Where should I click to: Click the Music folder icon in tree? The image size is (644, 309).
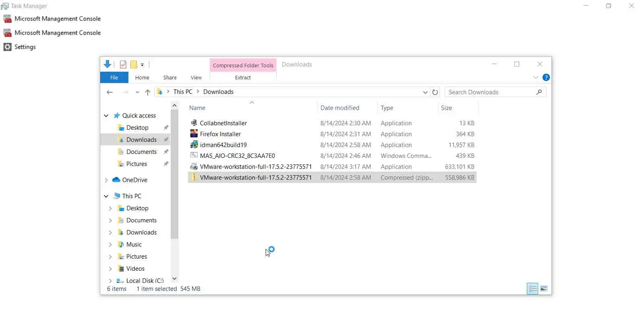click(121, 245)
